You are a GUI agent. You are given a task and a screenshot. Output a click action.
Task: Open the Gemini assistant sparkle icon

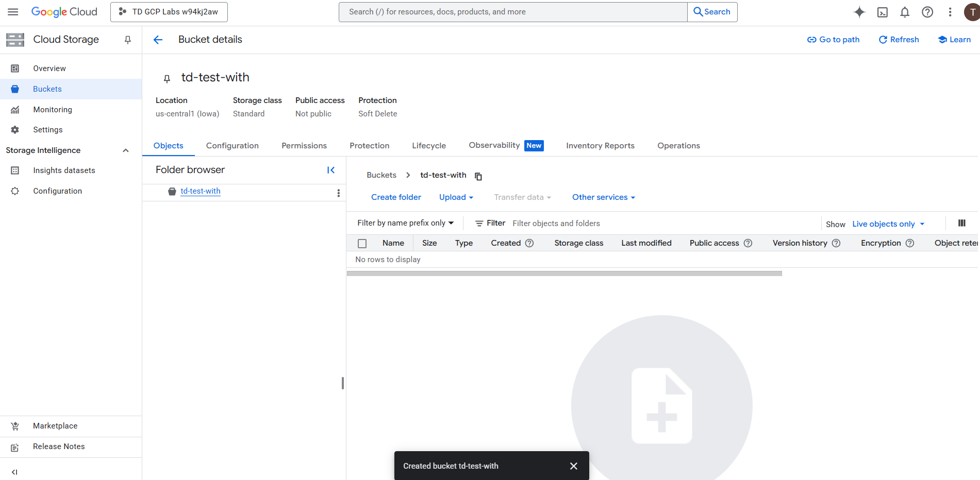click(x=859, y=12)
